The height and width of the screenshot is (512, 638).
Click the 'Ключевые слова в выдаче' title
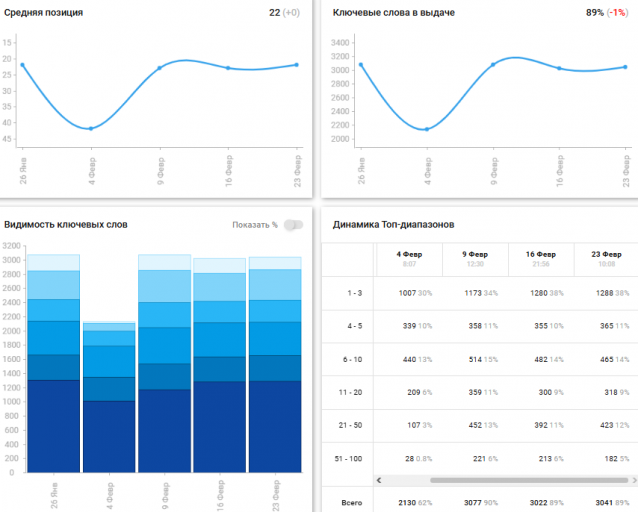394,13
